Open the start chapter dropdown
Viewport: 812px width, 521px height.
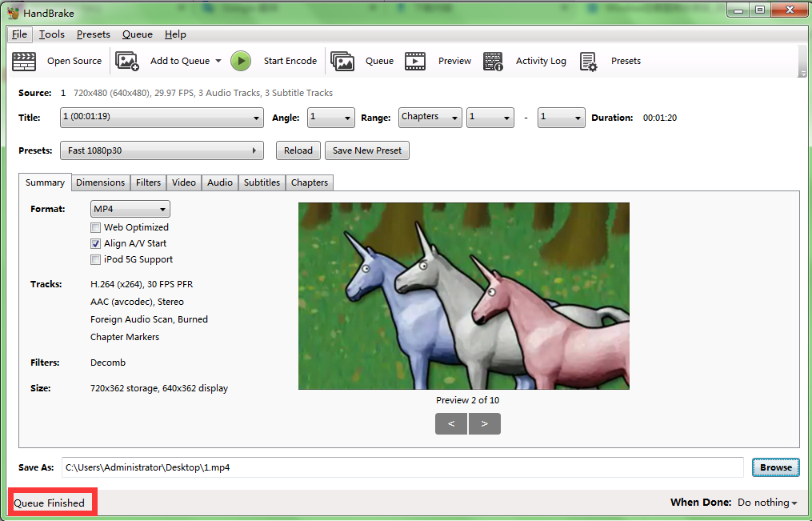[490, 118]
